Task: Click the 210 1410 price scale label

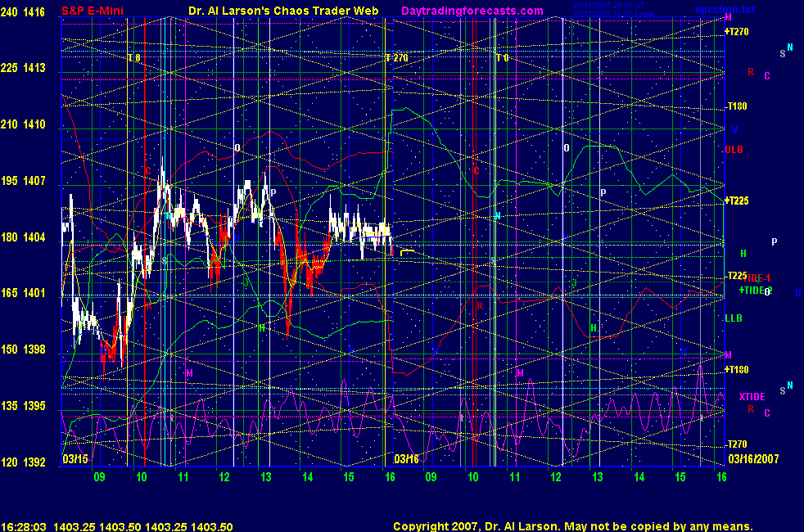Action: tap(23, 124)
